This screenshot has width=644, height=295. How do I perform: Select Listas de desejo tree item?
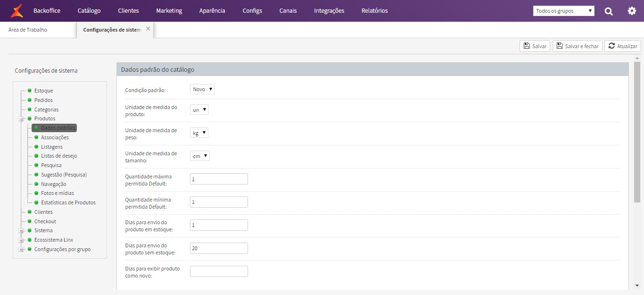[59, 156]
